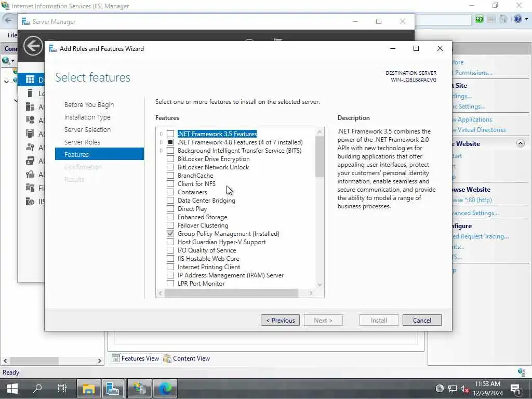Open the IIS role icon in Server Manager sidebar
The image size is (532, 399).
click(x=30, y=202)
